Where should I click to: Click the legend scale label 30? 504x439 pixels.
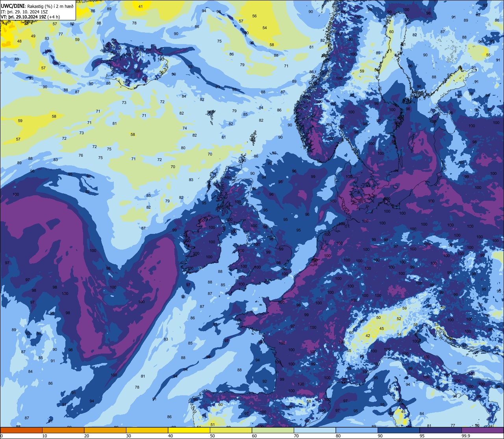coord(128,436)
